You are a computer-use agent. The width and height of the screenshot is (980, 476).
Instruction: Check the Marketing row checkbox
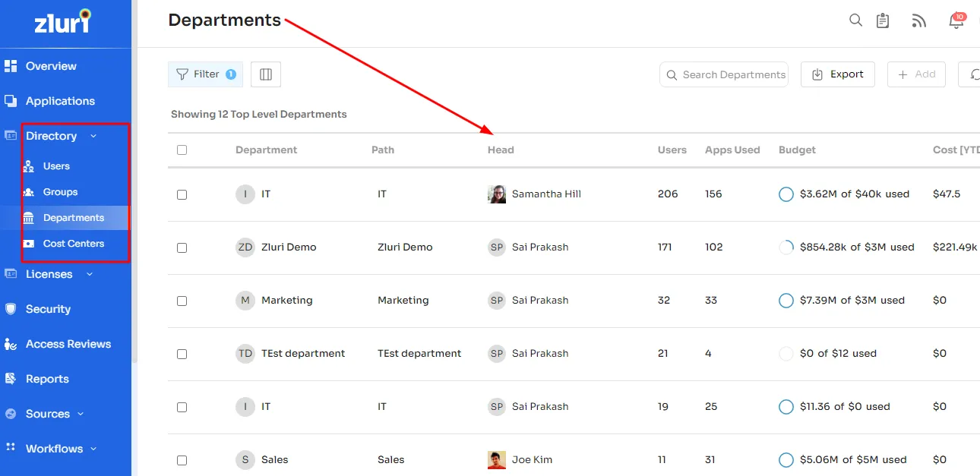182,301
